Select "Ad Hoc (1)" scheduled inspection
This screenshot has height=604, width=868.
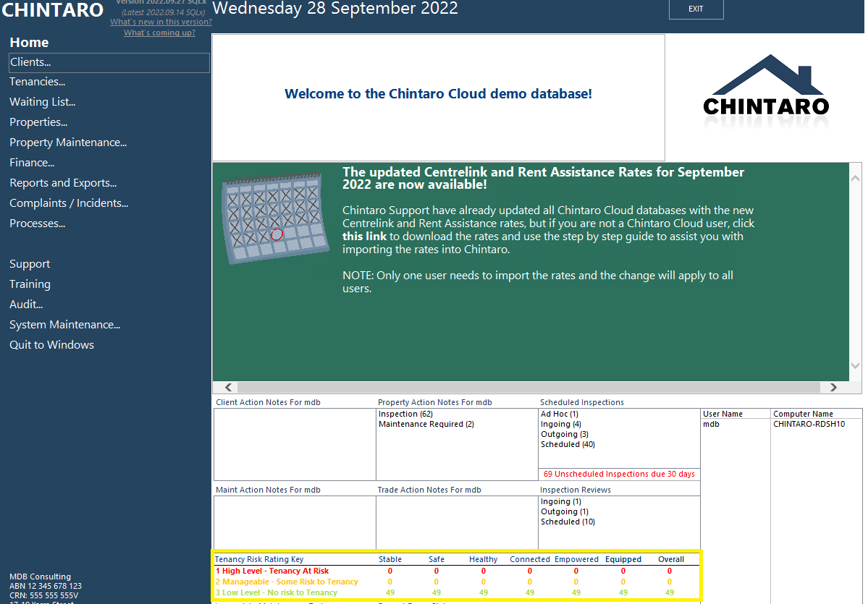pos(560,414)
